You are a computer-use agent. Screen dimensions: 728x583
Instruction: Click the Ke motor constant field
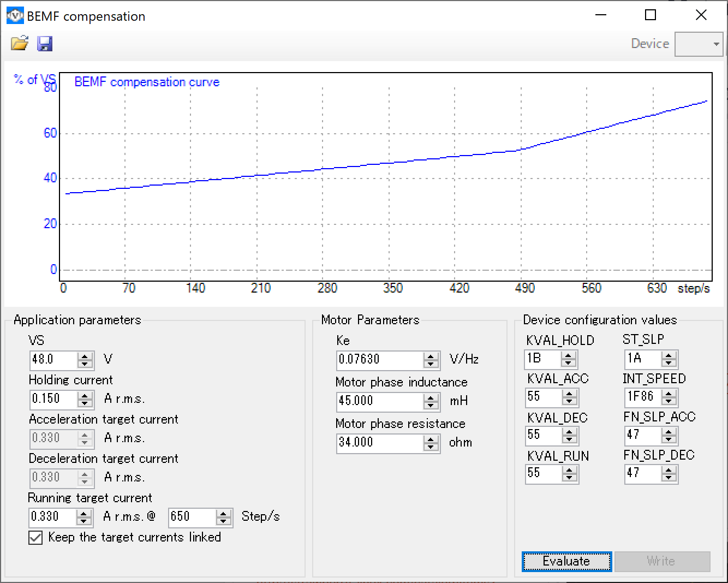point(380,360)
